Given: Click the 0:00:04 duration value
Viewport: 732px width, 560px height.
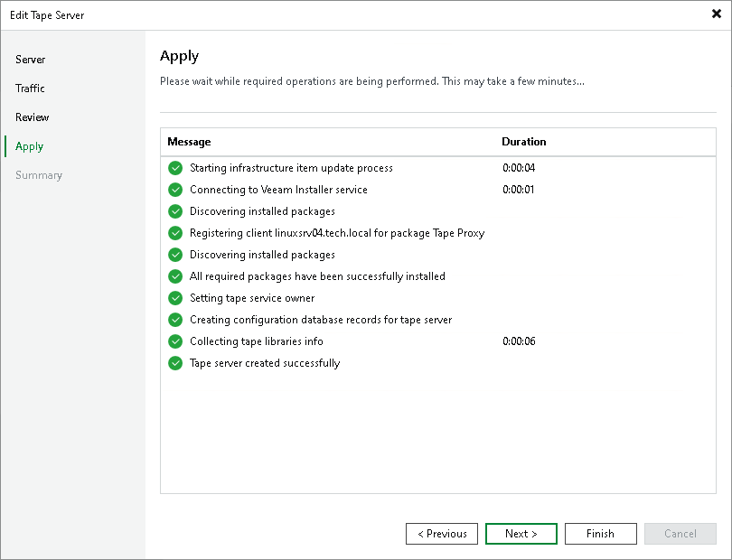Looking at the screenshot, I should 519,168.
